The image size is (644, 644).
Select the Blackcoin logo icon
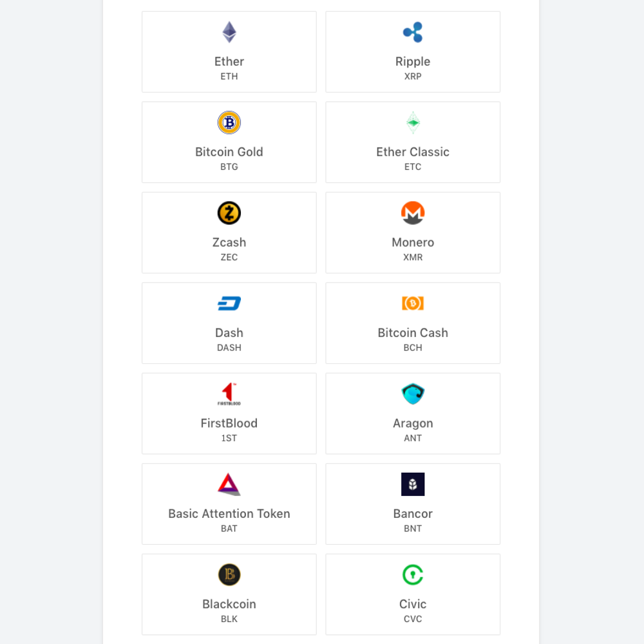pyautogui.click(x=229, y=574)
